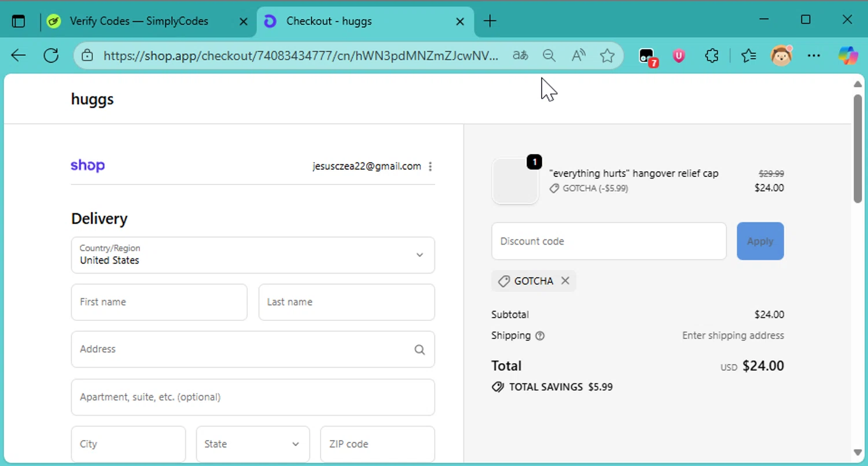
Task: Open Settings and more ellipsis menu
Action: [x=814, y=56]
